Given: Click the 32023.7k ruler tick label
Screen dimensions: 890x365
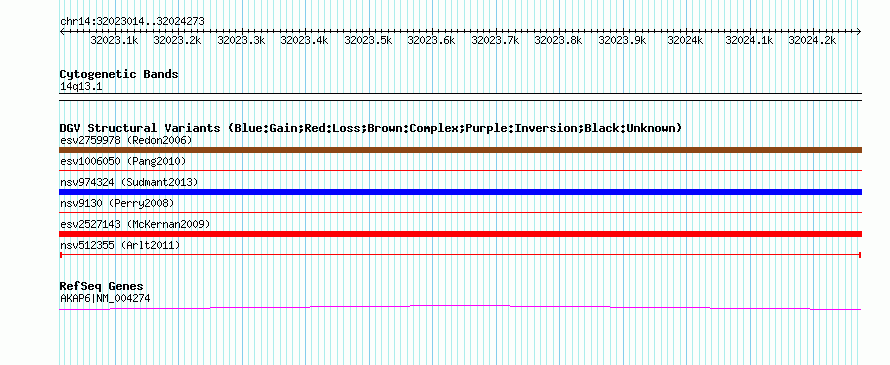Looking at the screenshot, I should 495,40.
